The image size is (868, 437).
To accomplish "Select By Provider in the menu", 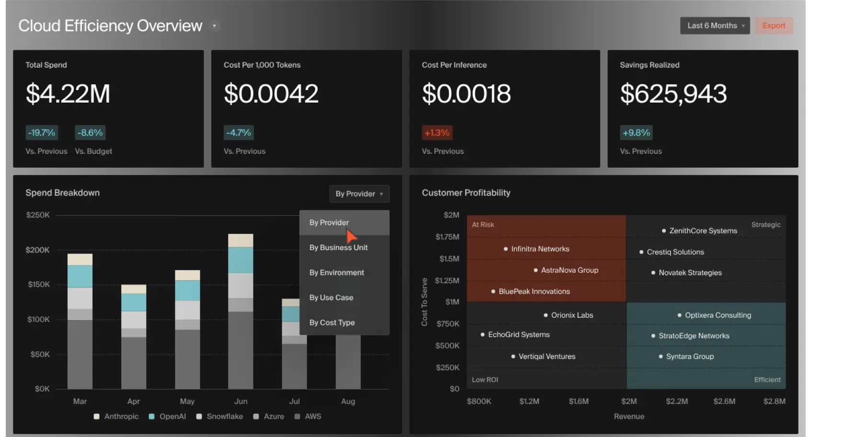I will pos(329,223).
